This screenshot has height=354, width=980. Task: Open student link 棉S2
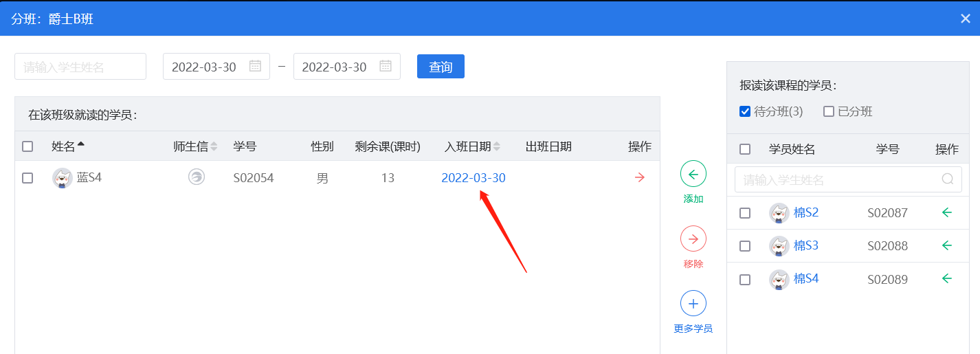click(x=806, y=212)
